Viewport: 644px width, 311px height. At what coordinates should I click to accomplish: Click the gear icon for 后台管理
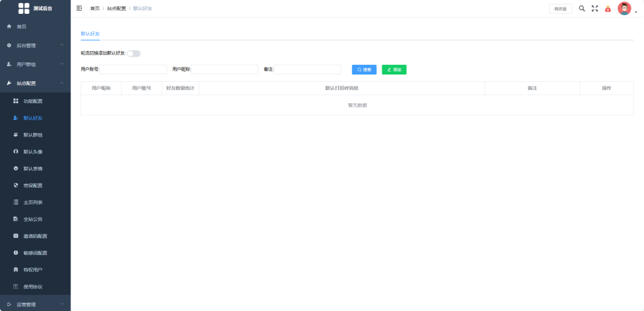pos(9,45)
